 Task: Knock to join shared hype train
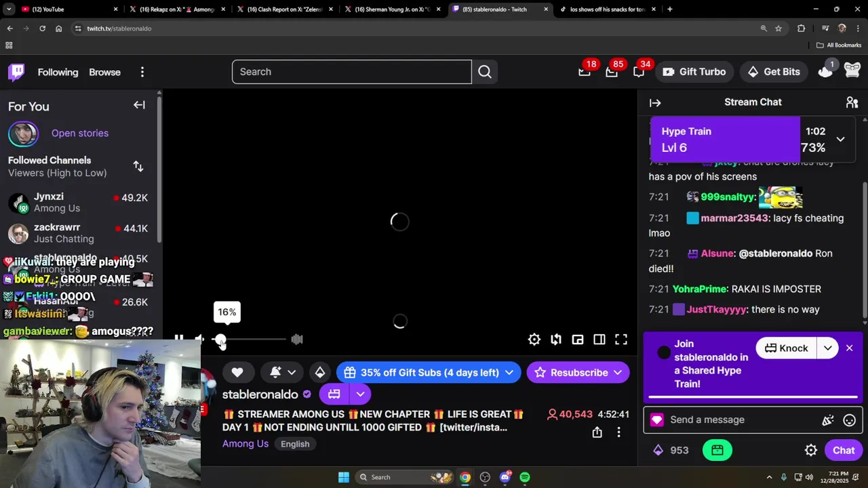pyautogui.click(x=787, y=348)
